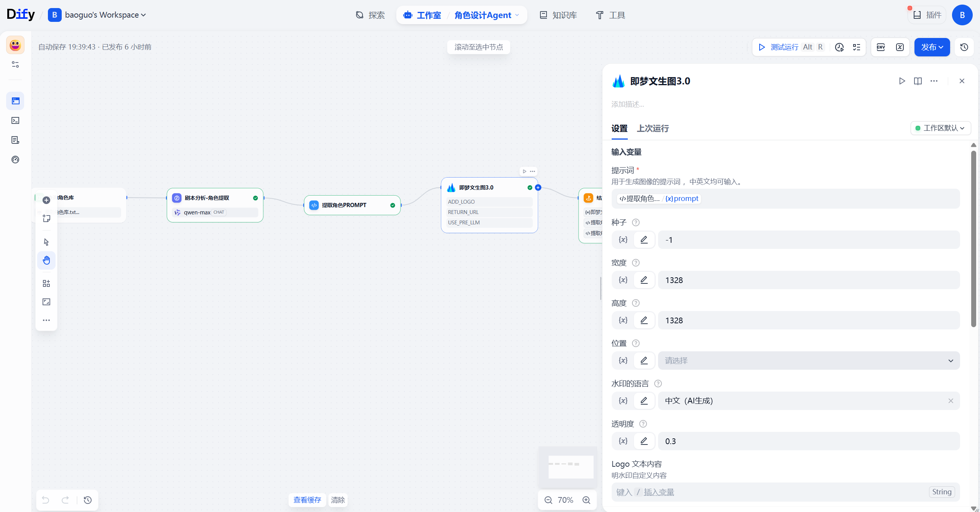Switch to the 上次运行 tab
Viewport: 980px width, 512px height.
point(653,128)
